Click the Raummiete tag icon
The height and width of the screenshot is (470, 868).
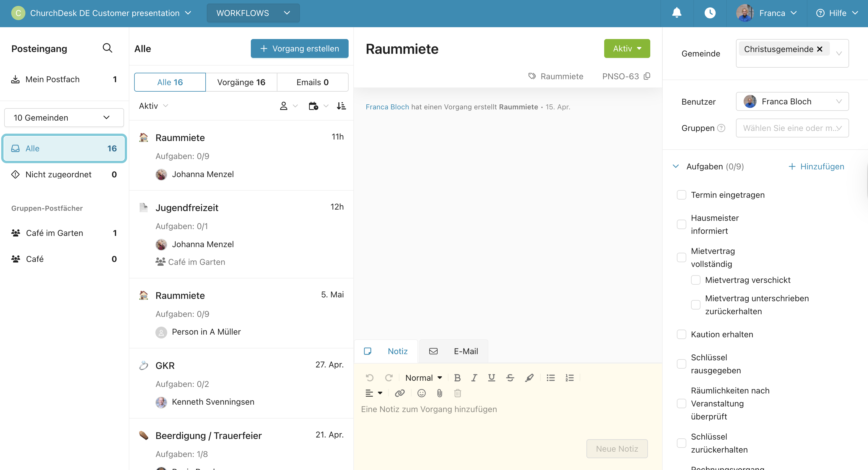[x=532, y=76]
